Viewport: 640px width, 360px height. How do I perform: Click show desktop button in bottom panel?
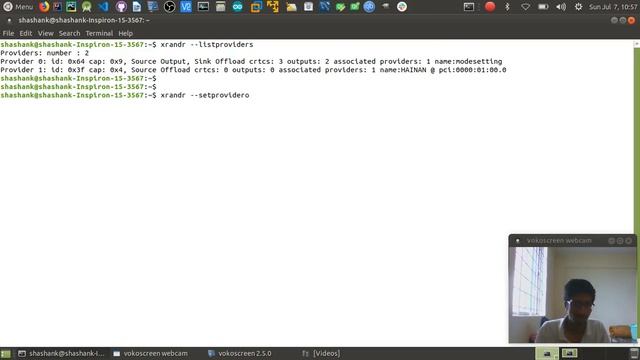click(5, 353)
